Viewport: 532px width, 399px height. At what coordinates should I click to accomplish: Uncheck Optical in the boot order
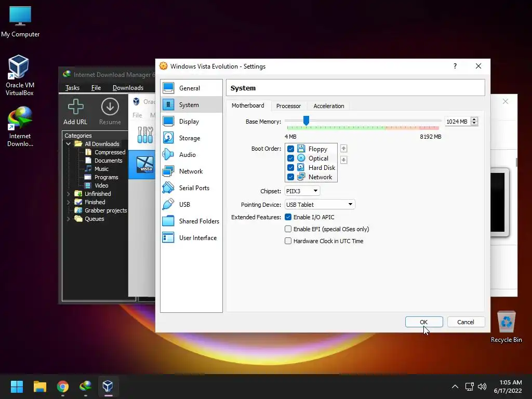click(x=290, y=158)
